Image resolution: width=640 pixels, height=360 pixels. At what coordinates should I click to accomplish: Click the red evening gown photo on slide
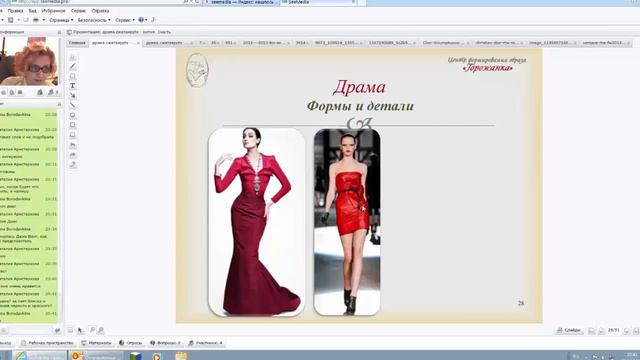pos(257,222)
